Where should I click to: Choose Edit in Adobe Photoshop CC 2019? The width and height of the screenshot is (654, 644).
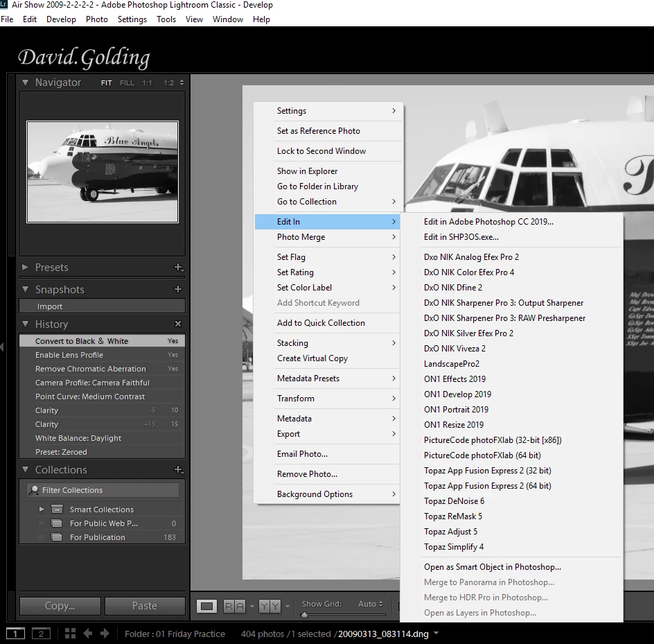511,222
